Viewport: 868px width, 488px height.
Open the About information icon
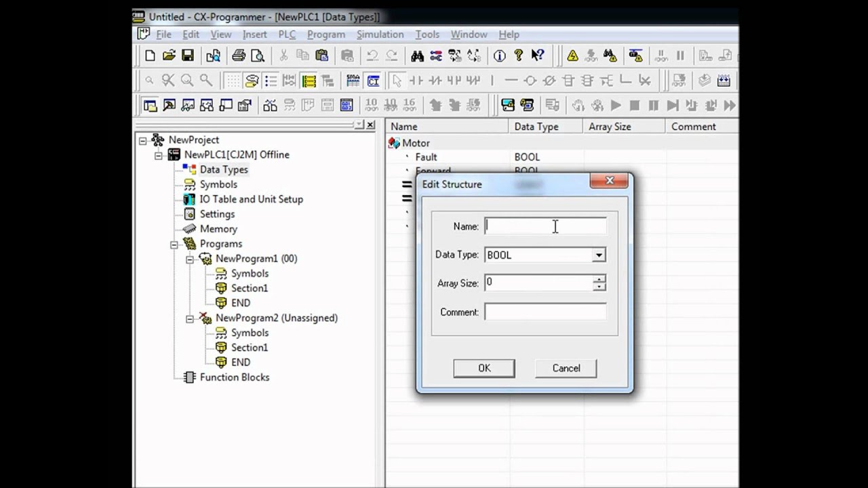tap(500, 56)
